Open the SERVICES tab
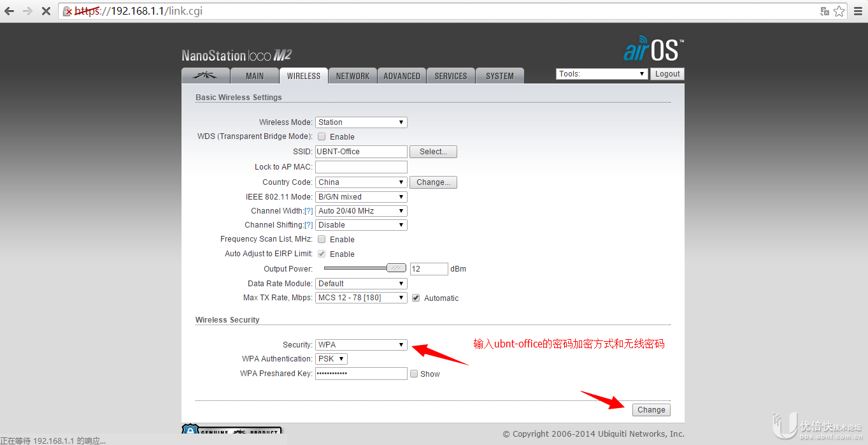This screenshot has height=445, width=868. point(451,75)
